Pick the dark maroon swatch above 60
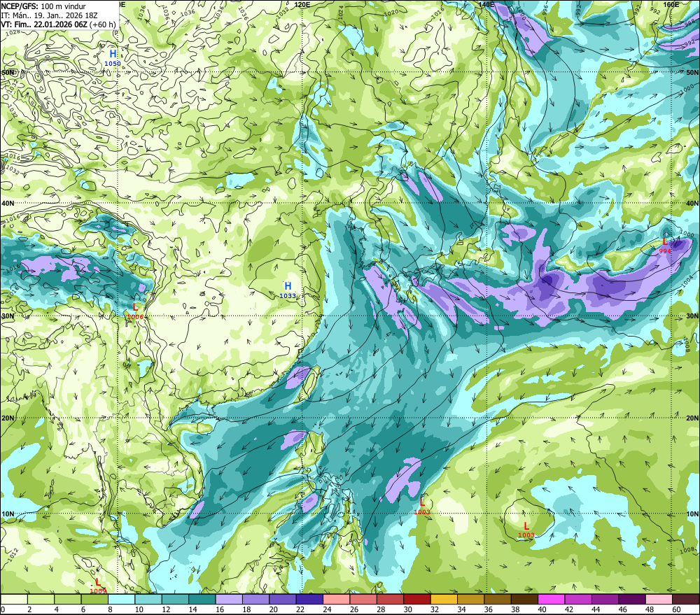Viewport: 700px width, 615px height. (x=686, y=600)
